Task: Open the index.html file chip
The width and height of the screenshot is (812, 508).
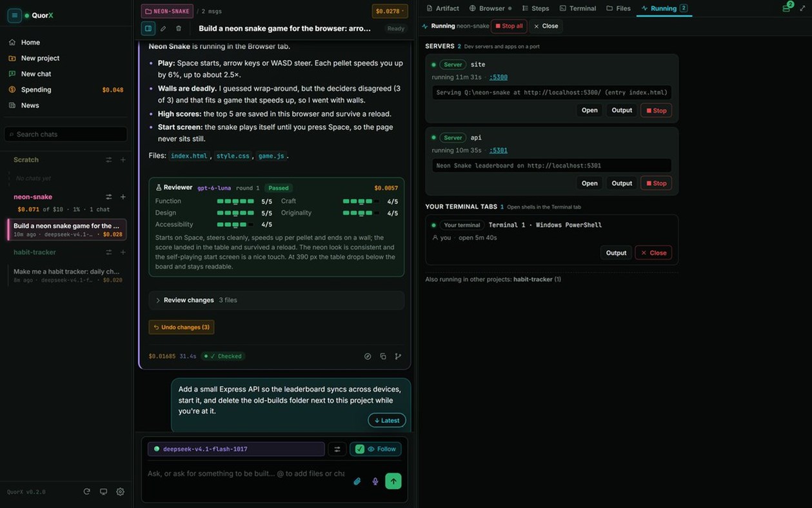Action: pyautogui.click(x=189, y=156)
